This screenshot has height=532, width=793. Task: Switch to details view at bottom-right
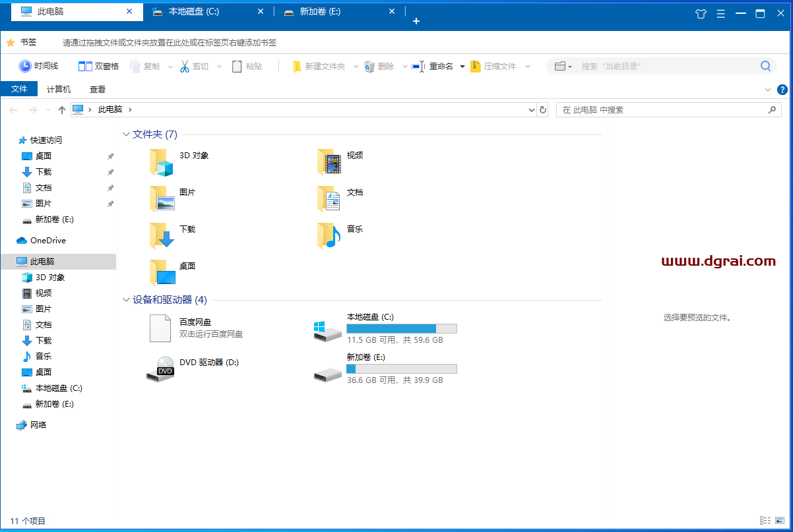coord(765,521)
